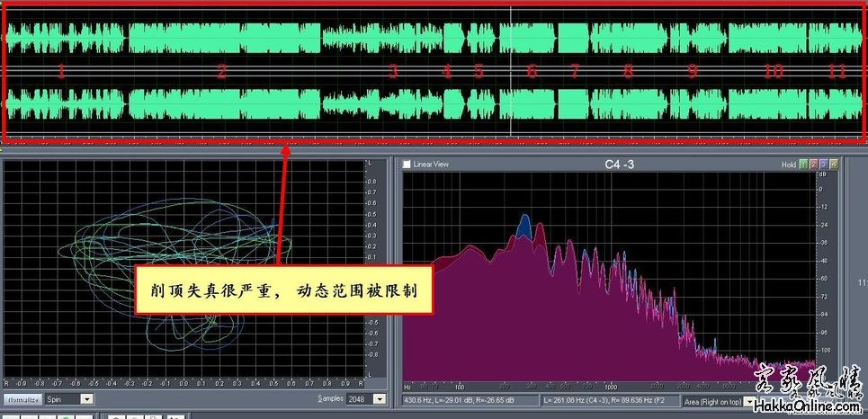Toggle the red Hold 2 button
Viewport: 868px width, 419px height.
(816, 165)
